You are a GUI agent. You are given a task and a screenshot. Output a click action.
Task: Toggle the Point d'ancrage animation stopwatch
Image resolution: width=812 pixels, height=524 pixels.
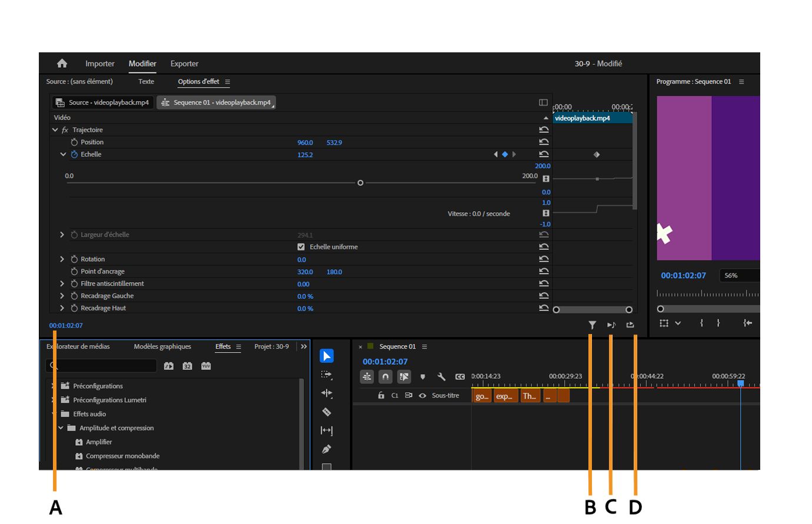(x=74, y=272)
